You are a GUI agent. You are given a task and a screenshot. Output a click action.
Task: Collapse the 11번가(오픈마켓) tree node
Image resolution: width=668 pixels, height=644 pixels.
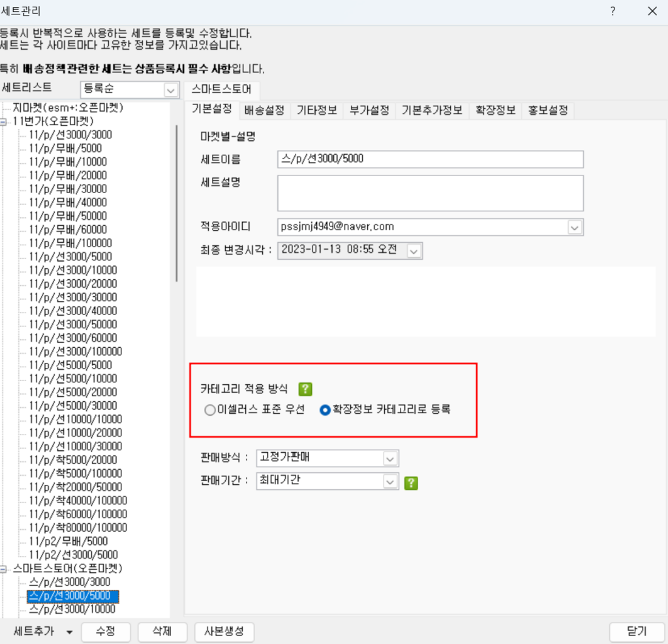point(3,122)
